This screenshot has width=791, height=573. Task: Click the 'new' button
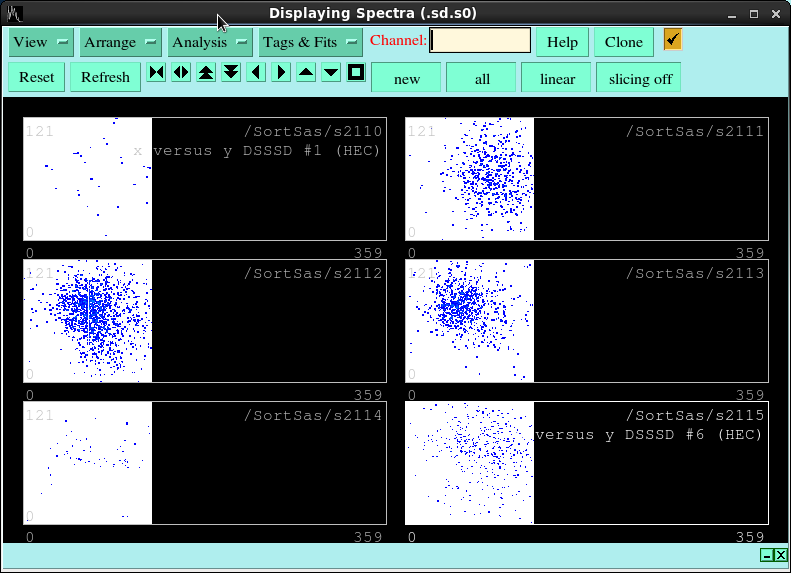(x=406, y=79)
